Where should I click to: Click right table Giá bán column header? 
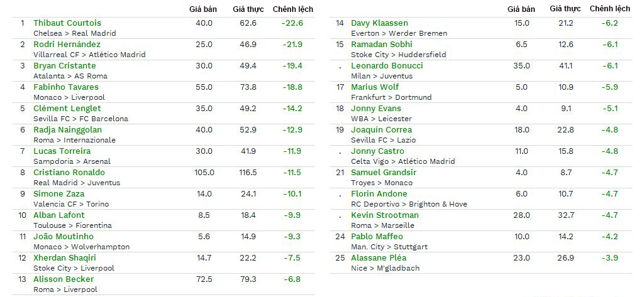521,9
